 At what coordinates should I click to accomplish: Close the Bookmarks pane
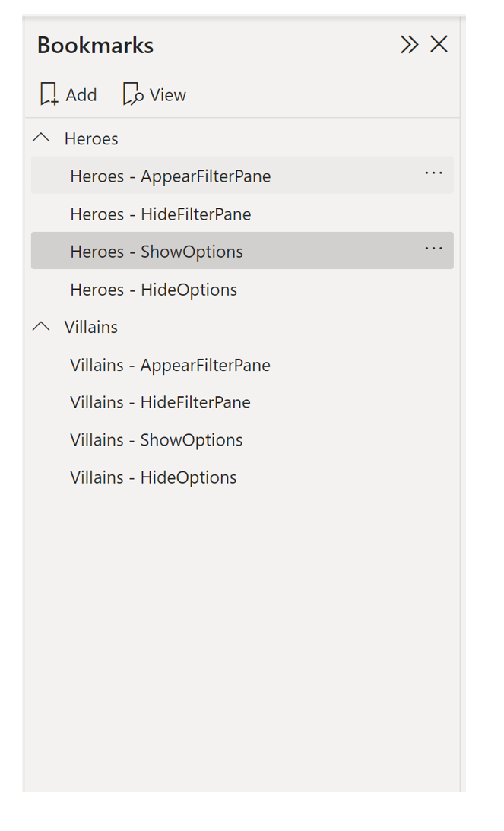439,45
